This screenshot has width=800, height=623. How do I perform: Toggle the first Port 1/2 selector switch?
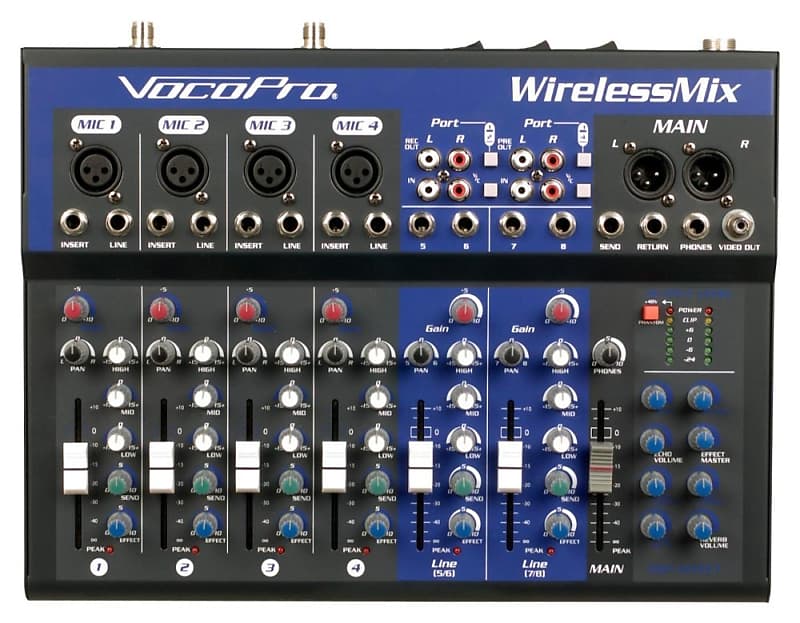click(489, 159)
